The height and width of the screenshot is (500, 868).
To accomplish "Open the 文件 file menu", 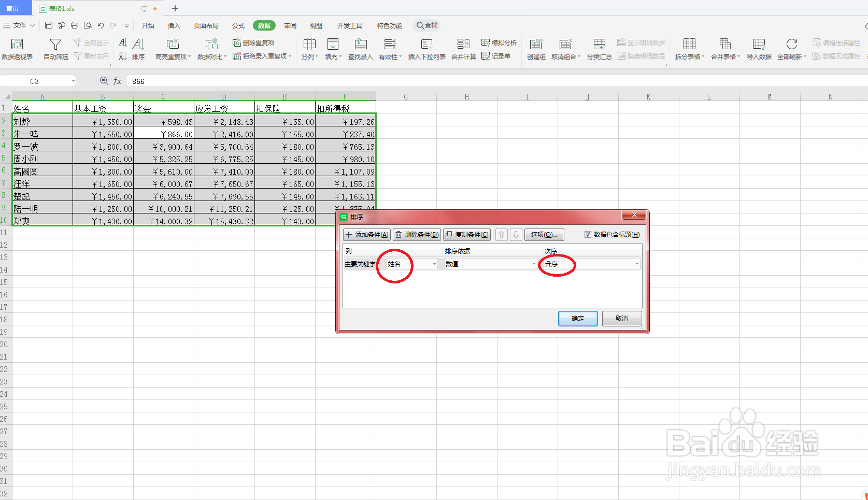I will (x=19, y=25).
